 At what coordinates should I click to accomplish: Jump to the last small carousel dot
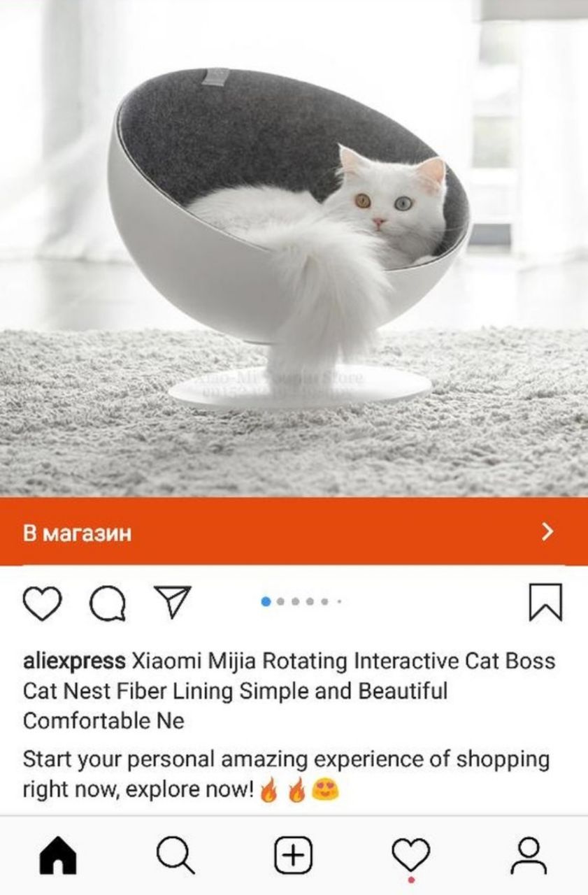point(339,601)
